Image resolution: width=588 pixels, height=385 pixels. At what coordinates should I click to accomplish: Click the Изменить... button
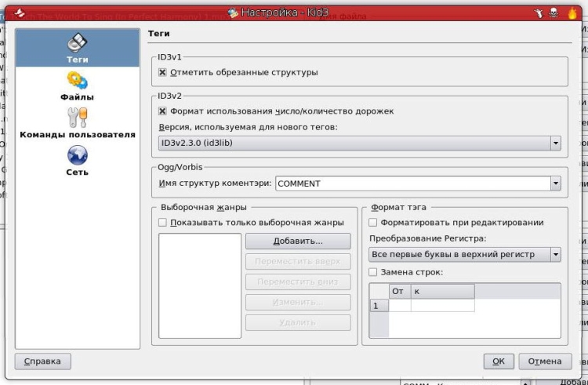point(298,302)
